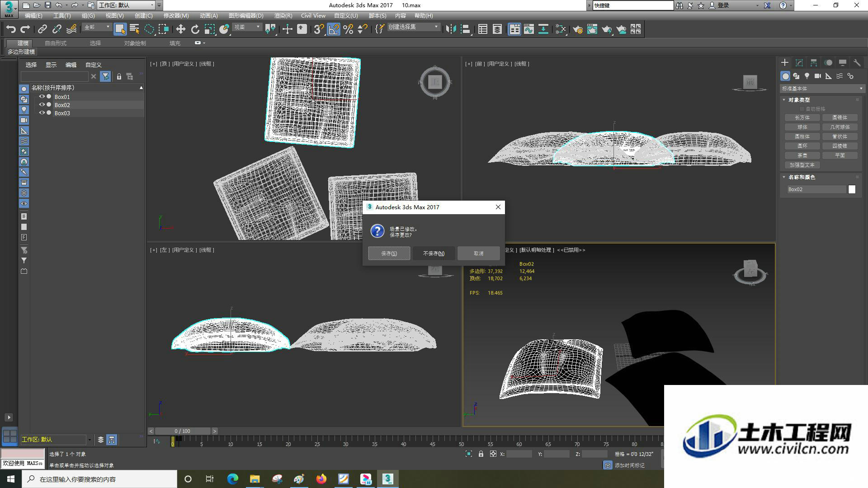
Task: Switch to the Display command panel
Action: pyautogui.click(x=843, y=63)
